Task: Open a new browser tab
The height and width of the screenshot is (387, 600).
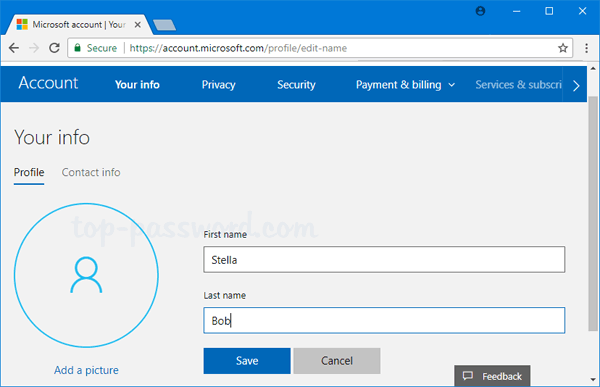Action: [164, 25]
